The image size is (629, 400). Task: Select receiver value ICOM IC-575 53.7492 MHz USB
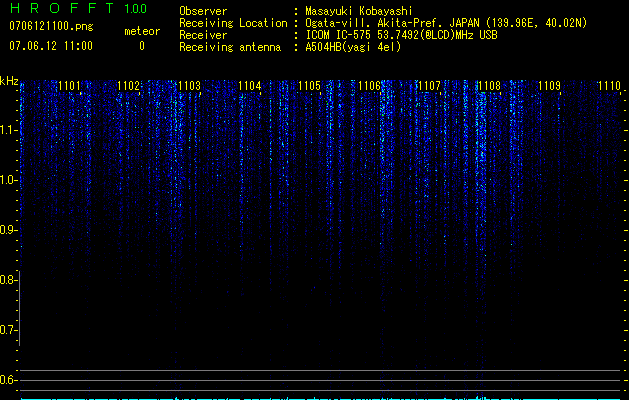click(x=401, y=35)
